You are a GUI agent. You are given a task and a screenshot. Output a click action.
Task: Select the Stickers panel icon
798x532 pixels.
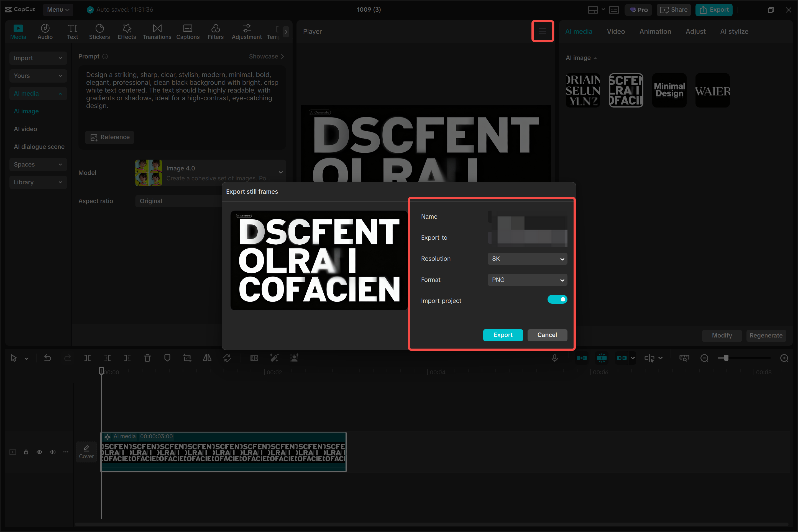[x=99, y=31]
